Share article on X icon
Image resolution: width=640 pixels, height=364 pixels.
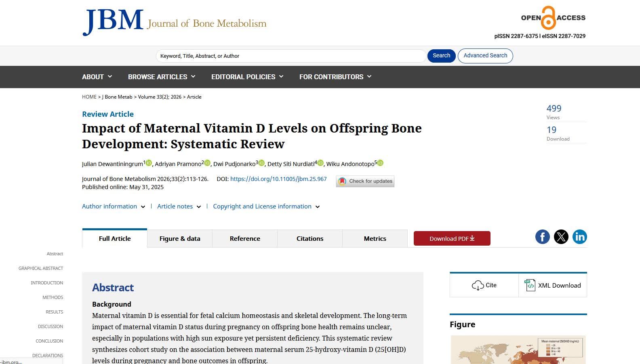pyautogui.click(x=561, y=237)
